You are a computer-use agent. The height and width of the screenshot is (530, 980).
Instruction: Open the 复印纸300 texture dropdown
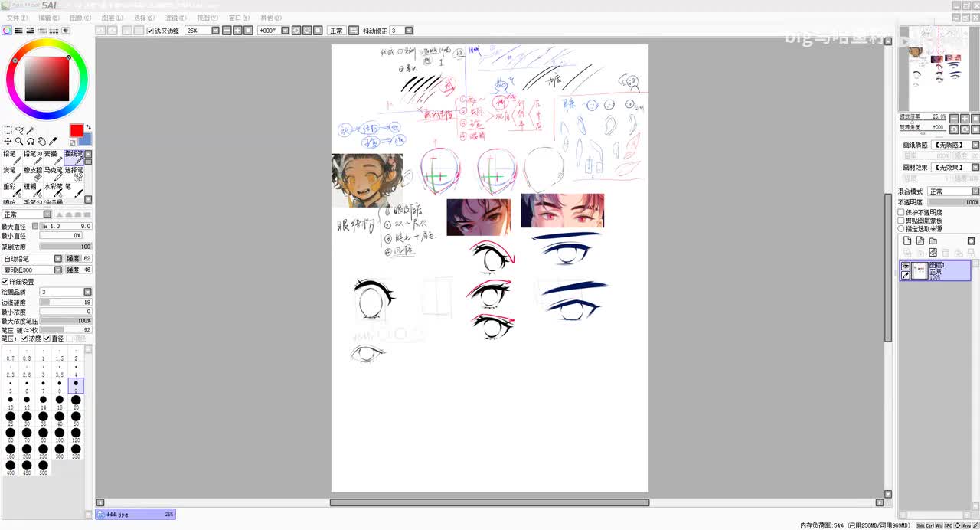[x=57, y=270]
